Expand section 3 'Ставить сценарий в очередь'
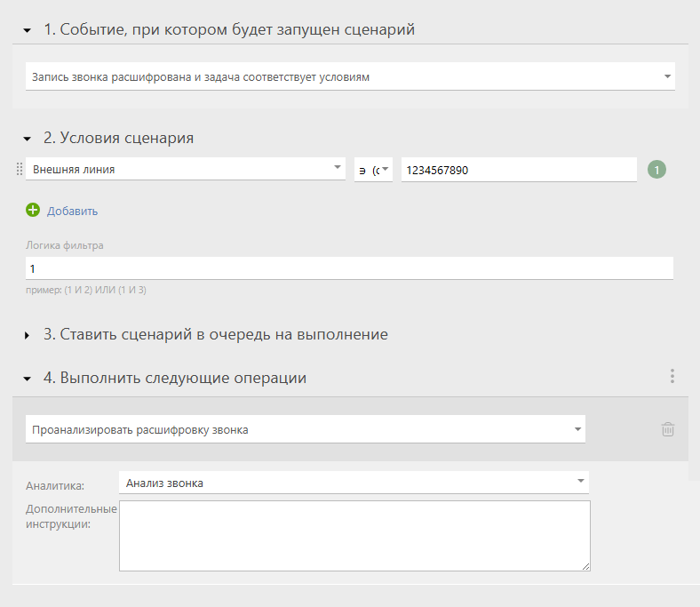Image resolution: width=700 pixels, height=607 pixels. pyautogui.click(x=28, y=335)
